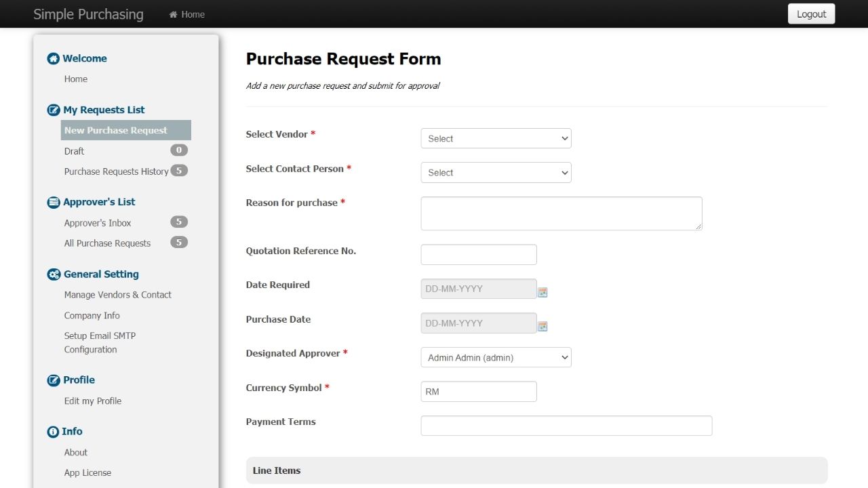
Task: Click the Payment Terms input field
Action: pyautogui.click(x=566, y=426)
